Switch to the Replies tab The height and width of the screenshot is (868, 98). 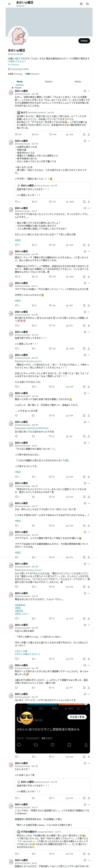pyautogui.click(x=49, y=82)
